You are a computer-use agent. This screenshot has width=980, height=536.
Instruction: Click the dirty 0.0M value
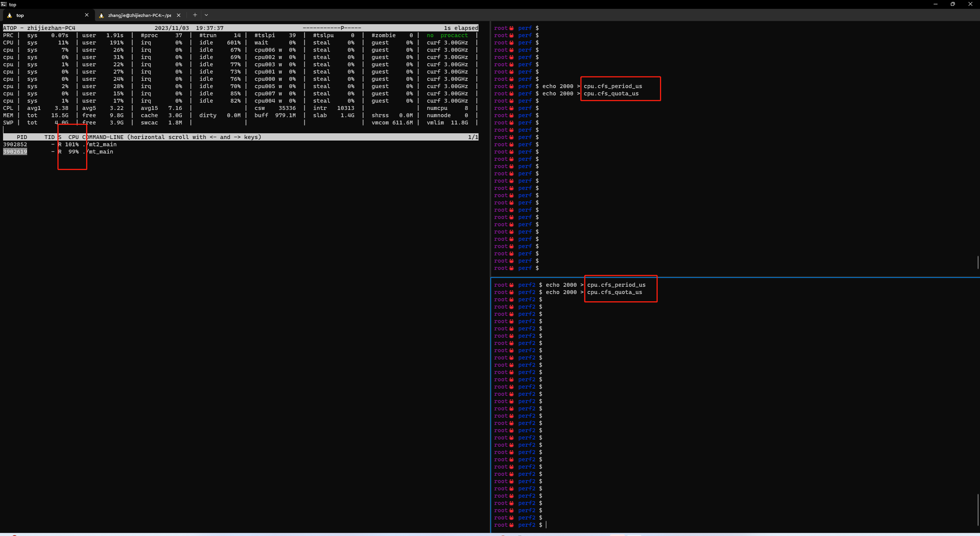220,116
